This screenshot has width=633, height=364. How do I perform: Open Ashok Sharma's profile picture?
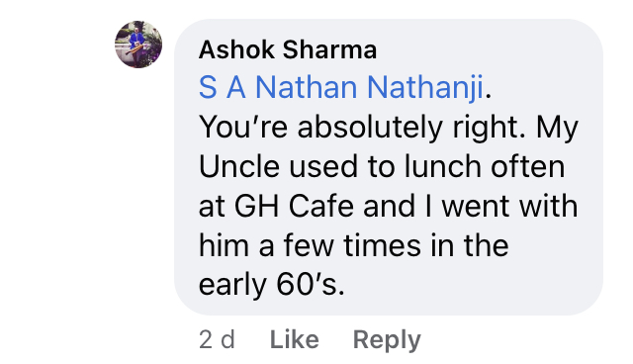(138, 45)
